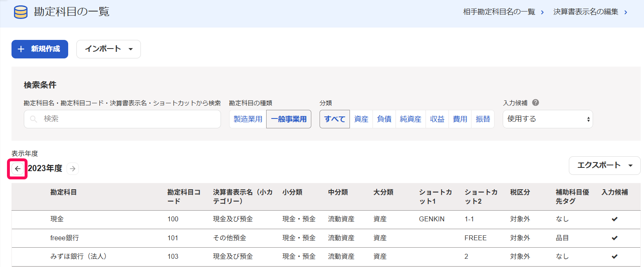This screenshot has height=267, width=644.
Task: Click 勘定科目 column header
Action: click(64, 192)
